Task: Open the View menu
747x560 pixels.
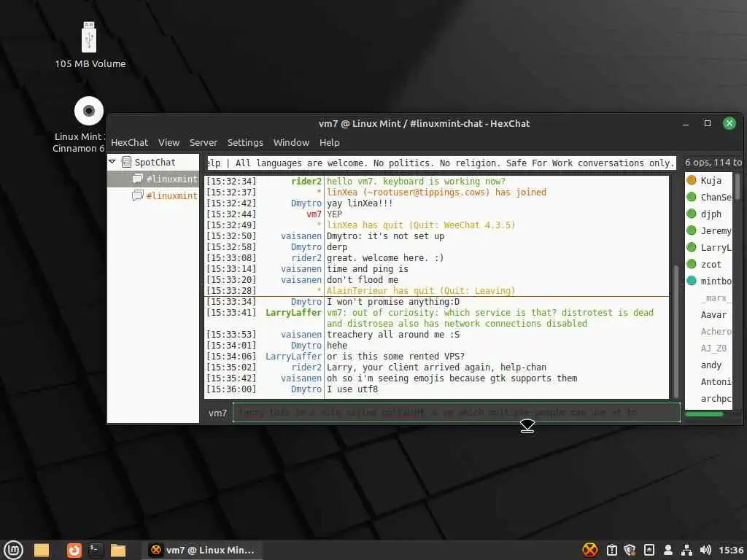Action: (169, 142)
